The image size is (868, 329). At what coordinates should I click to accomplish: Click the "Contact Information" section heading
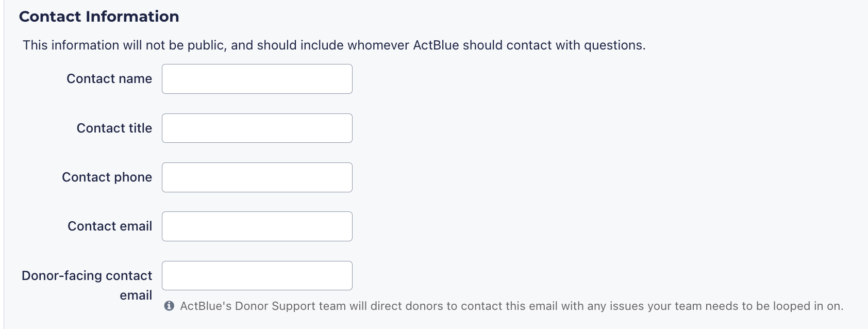tap(99, 17)
